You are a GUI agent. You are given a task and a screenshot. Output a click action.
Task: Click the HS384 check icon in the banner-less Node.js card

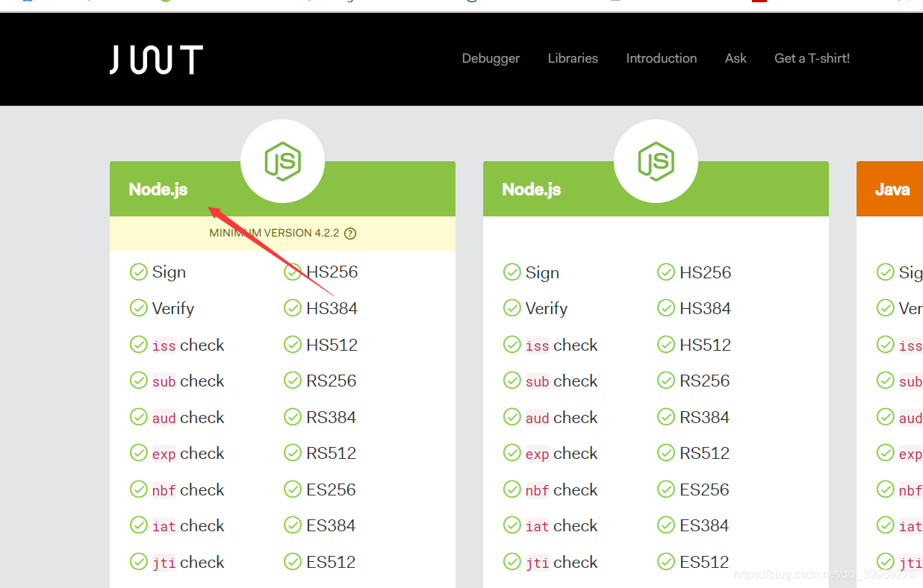[666, 308]
